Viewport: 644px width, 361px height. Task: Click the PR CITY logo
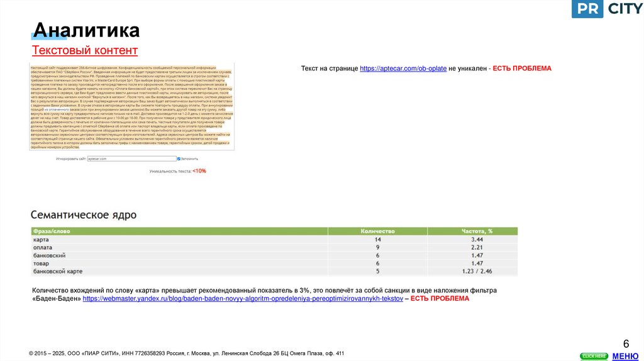(608, 9)
